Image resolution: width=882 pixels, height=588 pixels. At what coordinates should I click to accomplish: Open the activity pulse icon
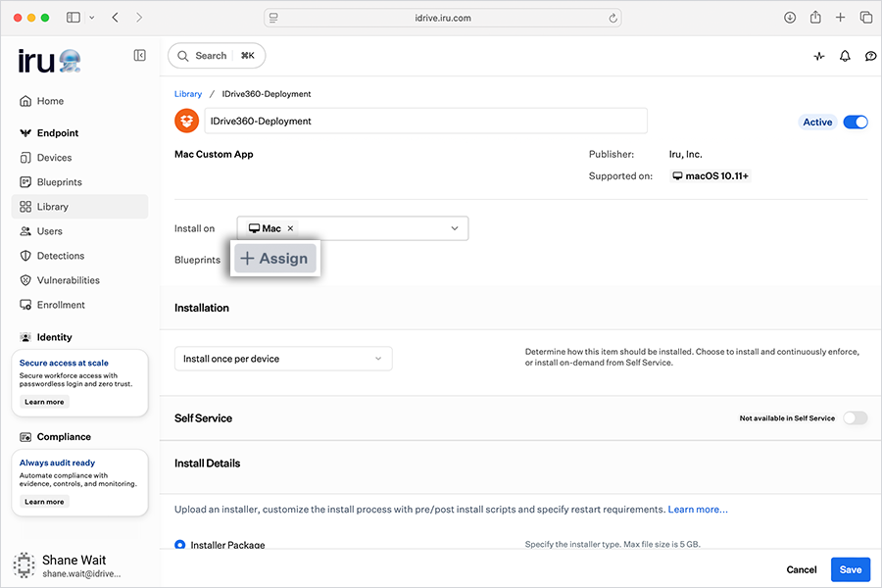[819, 56]
